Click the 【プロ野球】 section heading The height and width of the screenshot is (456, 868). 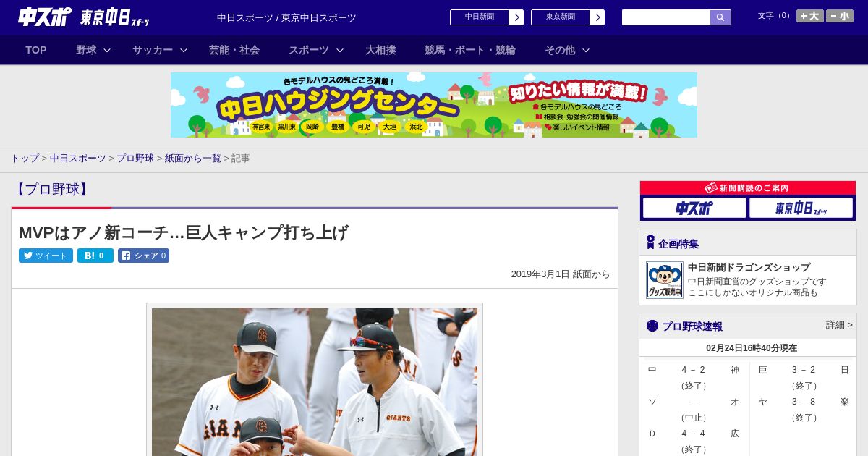(51, 190)
